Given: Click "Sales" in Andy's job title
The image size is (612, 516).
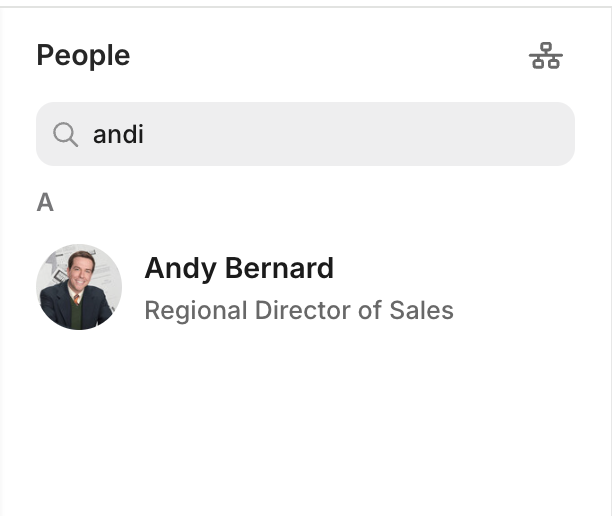Looking at the screenshot, I should pyautogui.click(x=424, y=311).
